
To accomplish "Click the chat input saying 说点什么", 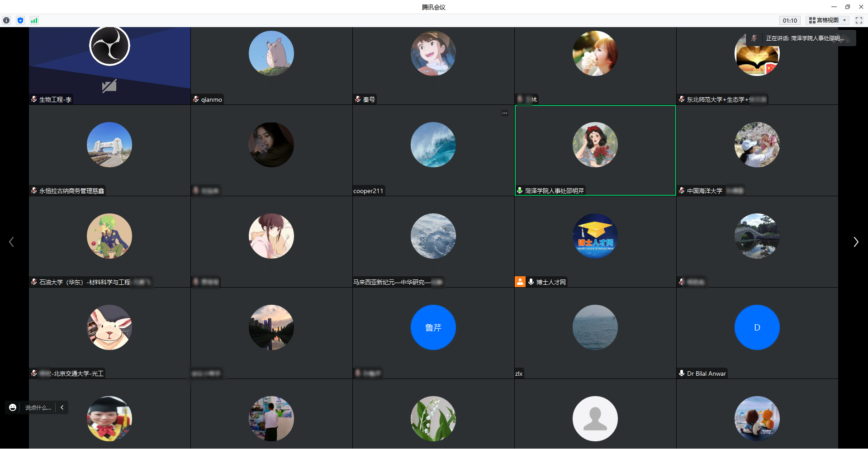I will click(38, 407).
